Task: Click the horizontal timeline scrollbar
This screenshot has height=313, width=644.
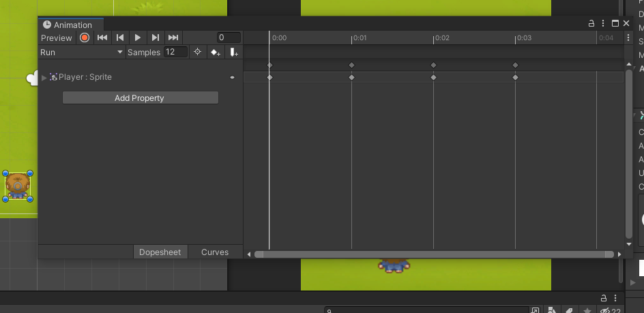Action: click(433, 254)
